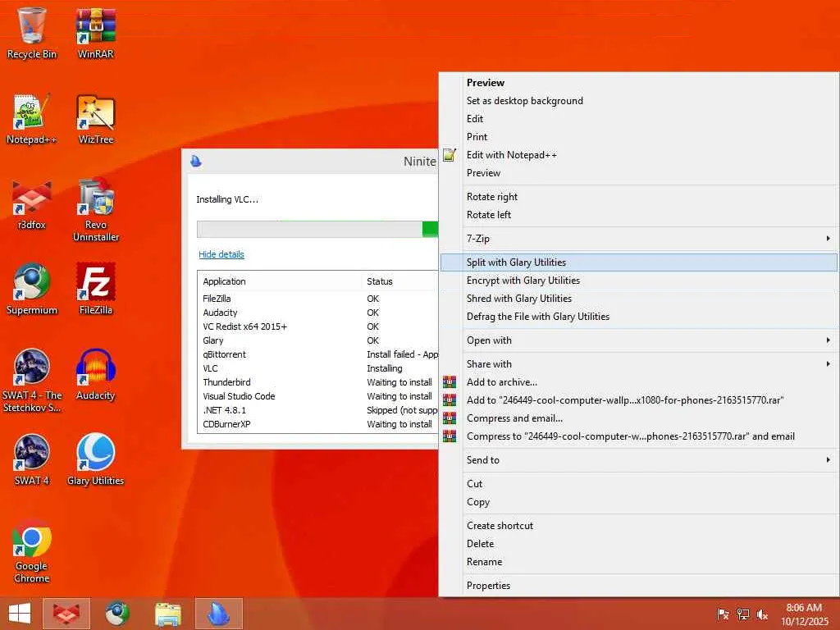The height and width of the screenshot is (630, 840).
Task: Switch to r3dfox in the taskbar
Action: [66, 614]
